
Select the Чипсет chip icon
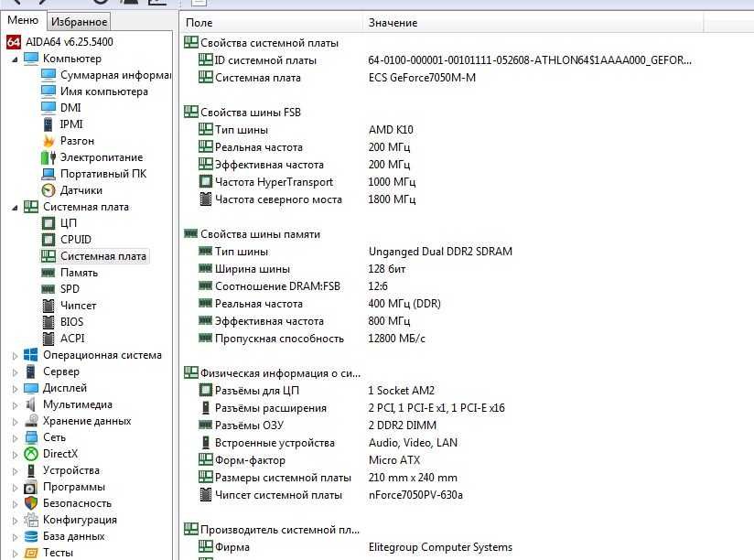pos(48,306)
